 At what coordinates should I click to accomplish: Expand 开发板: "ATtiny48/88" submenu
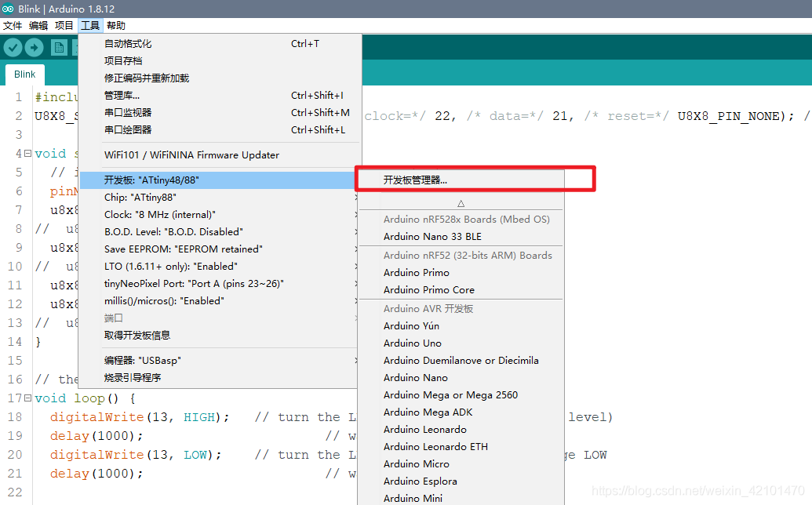coord(217,180)
